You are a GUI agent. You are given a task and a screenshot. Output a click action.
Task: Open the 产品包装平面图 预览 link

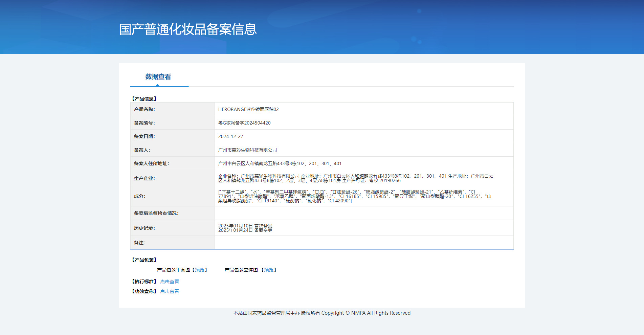(200, 270)
